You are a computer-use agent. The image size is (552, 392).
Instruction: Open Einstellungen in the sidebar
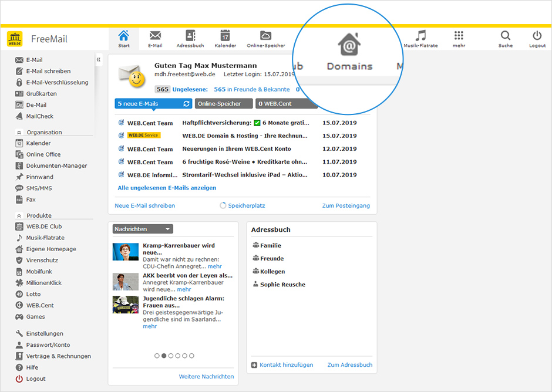pos(39,333)
